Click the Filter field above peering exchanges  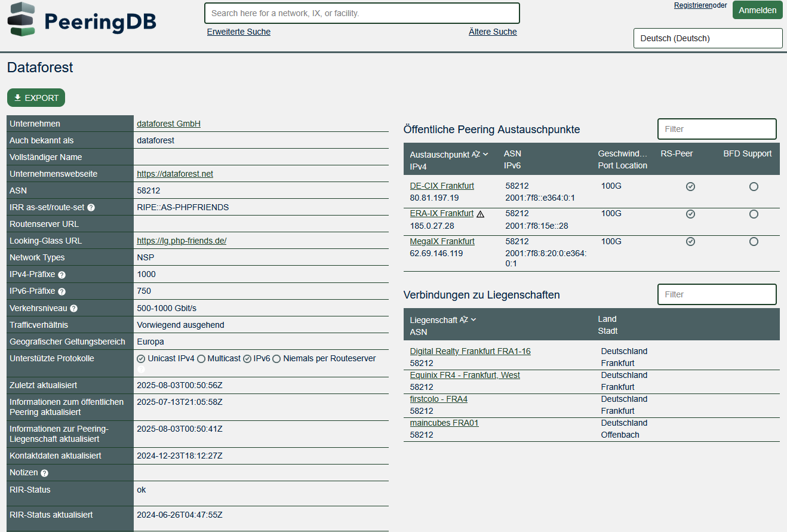pos(717,129)
